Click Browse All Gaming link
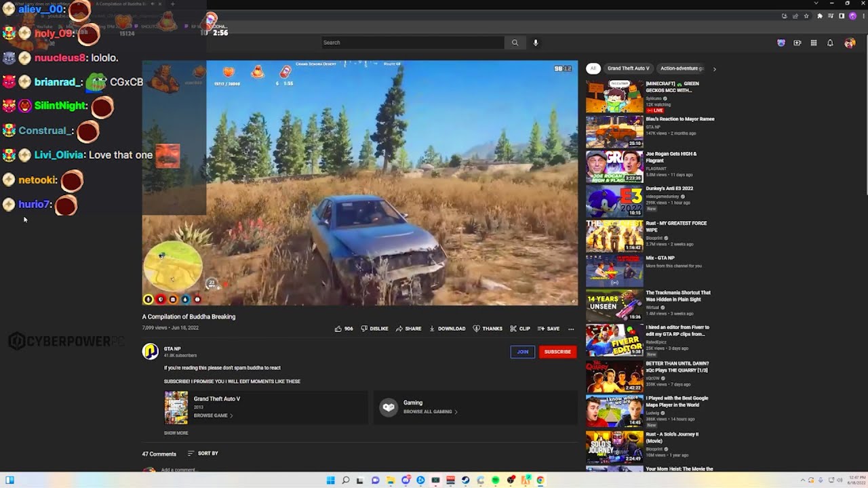 (430, 411)
